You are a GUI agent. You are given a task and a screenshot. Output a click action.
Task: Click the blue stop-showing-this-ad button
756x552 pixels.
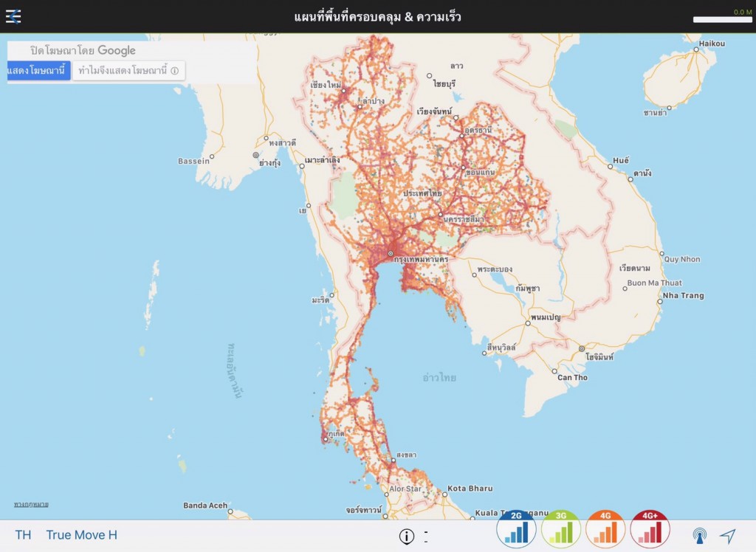coord(38,71)
